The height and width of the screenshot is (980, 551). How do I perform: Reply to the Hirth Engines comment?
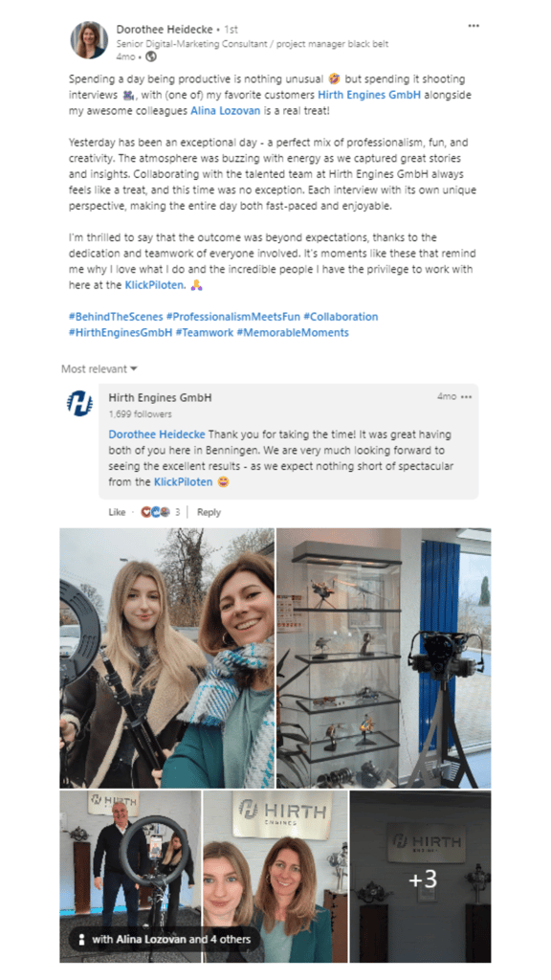coord(209,512)
